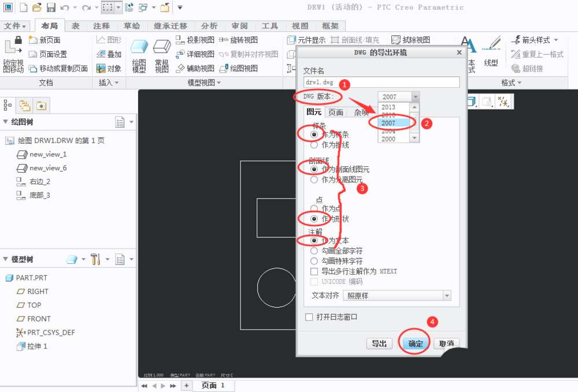
Task: Go to the first page using rewind arrows
Action: coord(144,386)
